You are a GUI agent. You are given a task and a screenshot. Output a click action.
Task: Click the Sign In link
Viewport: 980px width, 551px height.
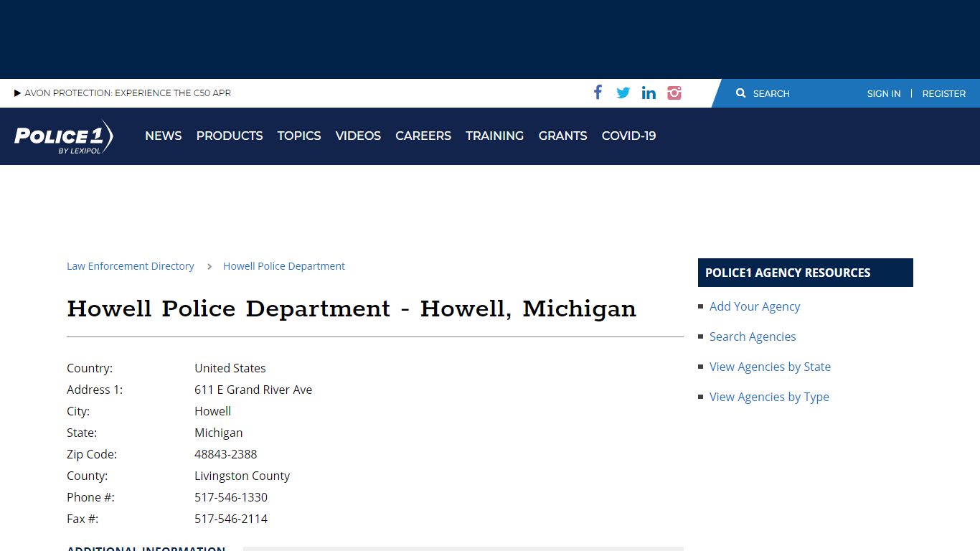pos(884,93)
